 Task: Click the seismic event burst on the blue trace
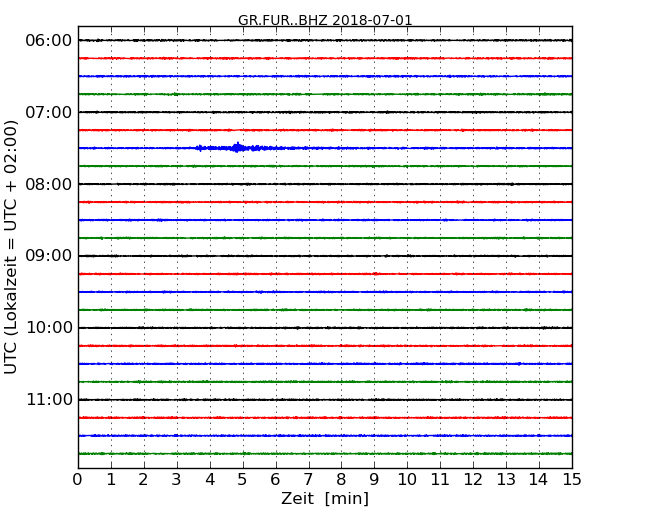(x=238, y=148)
